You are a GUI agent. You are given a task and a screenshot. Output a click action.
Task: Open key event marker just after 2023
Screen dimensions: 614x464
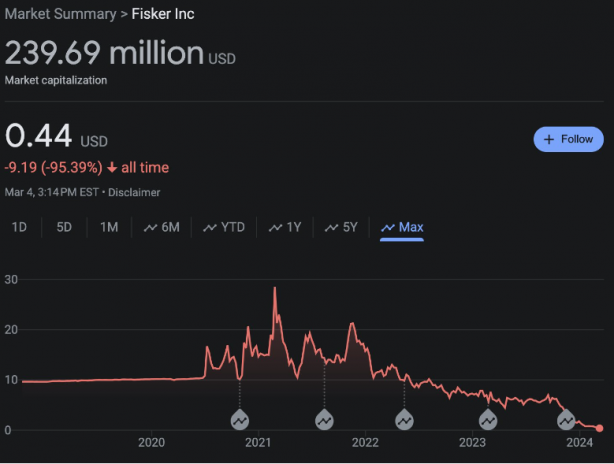pos(488,419)
